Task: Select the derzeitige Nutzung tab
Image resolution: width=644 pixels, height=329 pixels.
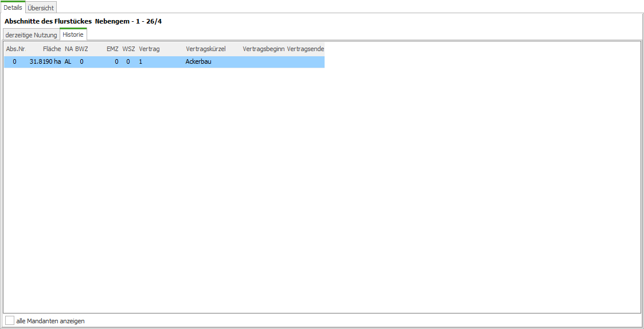Action: coord(31,35)
